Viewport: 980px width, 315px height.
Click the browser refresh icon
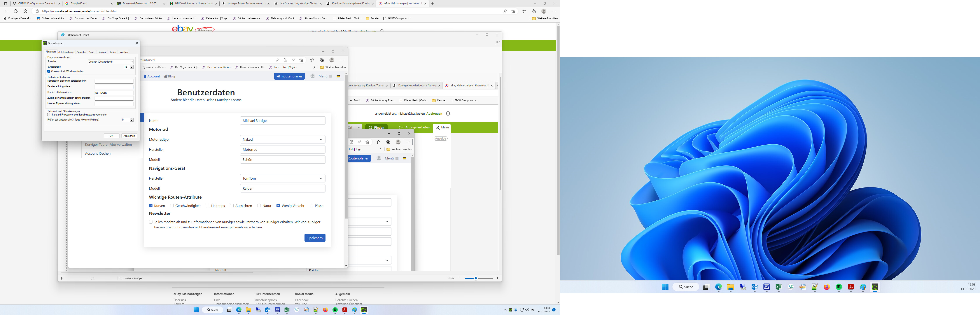click(16, 11)
